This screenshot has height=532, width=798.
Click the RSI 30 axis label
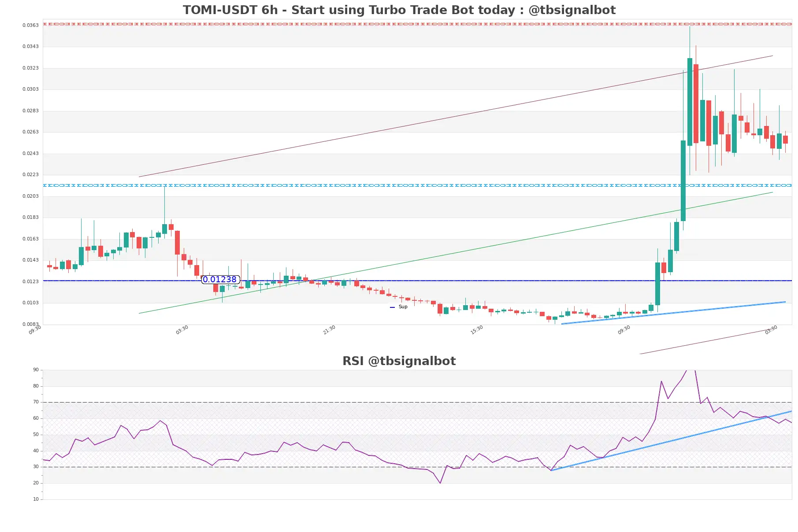tap(36, 467)
